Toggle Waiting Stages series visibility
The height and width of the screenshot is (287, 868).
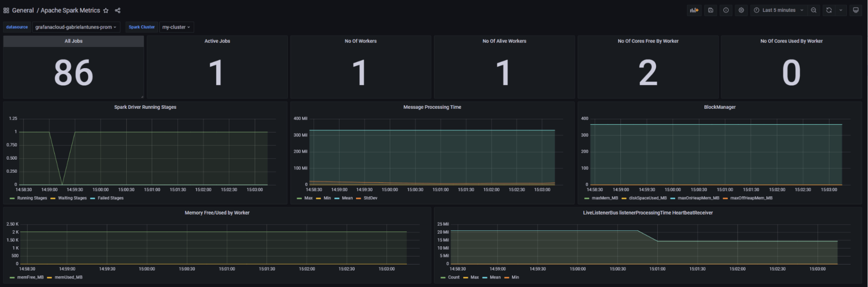(72, 198)
